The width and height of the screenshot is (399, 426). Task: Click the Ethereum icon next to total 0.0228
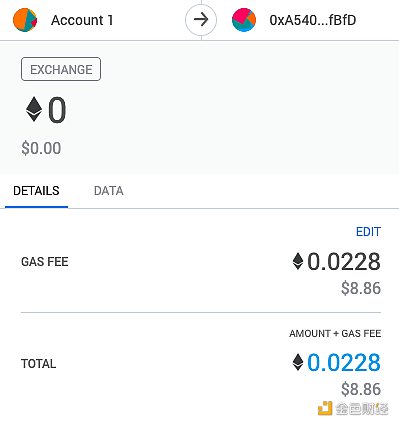pyautogui.click(x=298, y=362)
